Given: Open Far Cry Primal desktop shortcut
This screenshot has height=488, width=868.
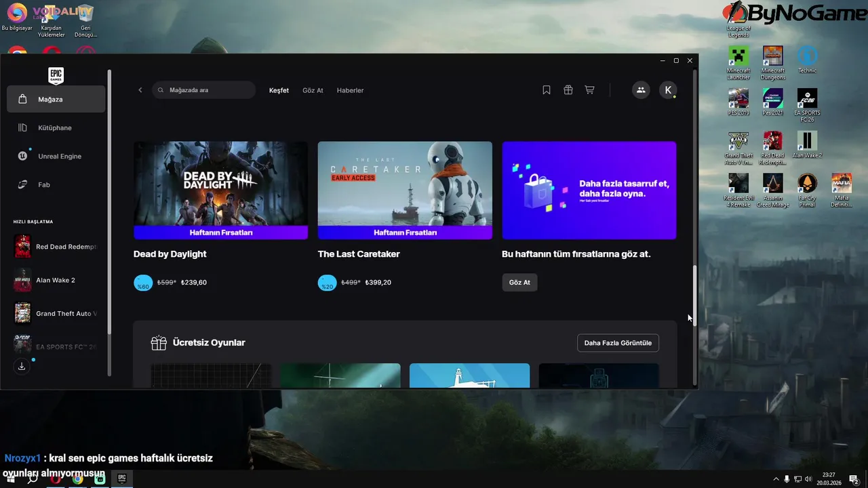Looking at the screenshot, I should pos(807,190).
